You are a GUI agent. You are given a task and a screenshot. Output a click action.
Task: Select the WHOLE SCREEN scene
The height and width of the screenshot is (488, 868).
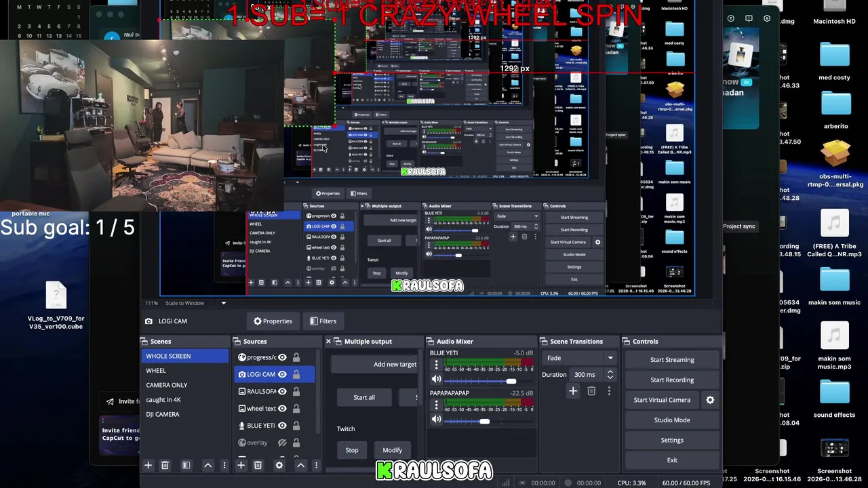(185, 356)
